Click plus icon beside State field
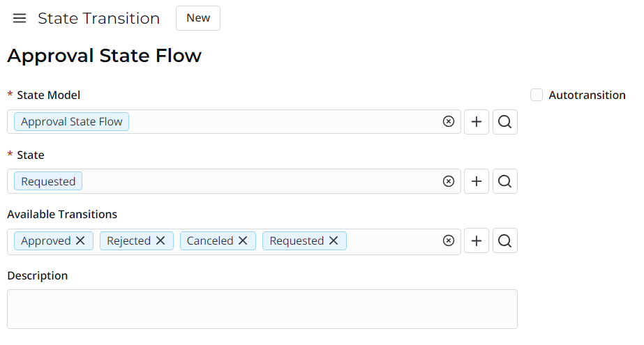The width and height of the screenshot is (644, 345). tap(477, 181)
